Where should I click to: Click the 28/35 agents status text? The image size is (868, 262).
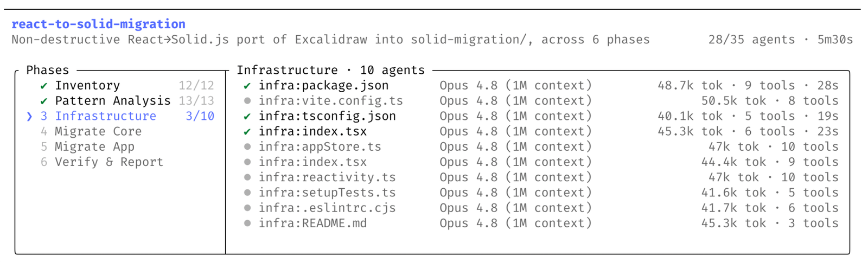coord(751,40)
